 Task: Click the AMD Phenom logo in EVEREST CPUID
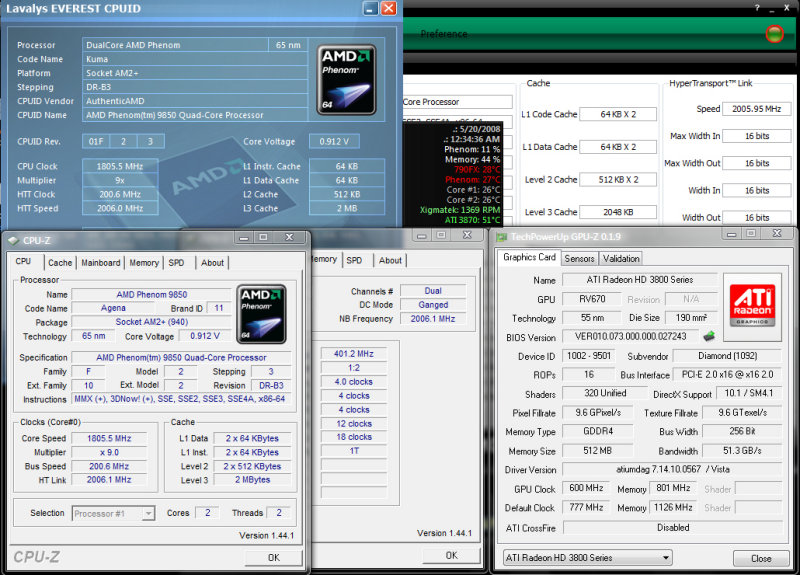pos(346,79)
